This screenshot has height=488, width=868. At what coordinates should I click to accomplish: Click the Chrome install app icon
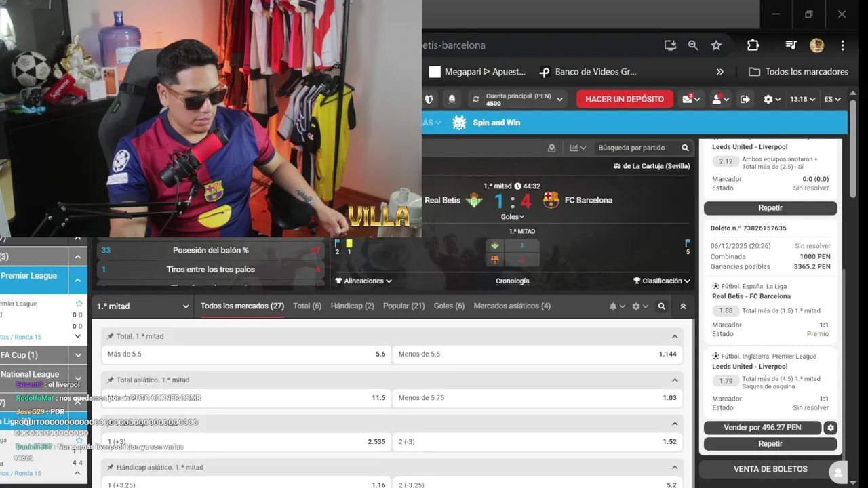(670, 45)
